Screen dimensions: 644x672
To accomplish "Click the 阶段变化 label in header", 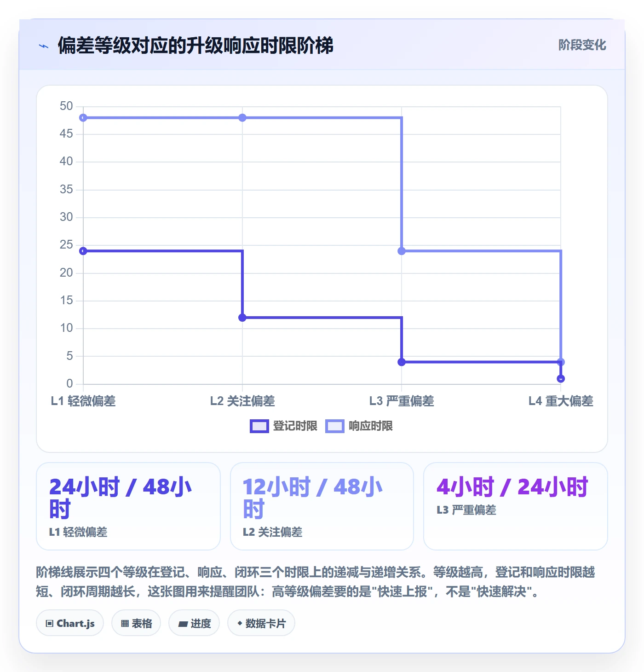I will (x=582, y=45).
